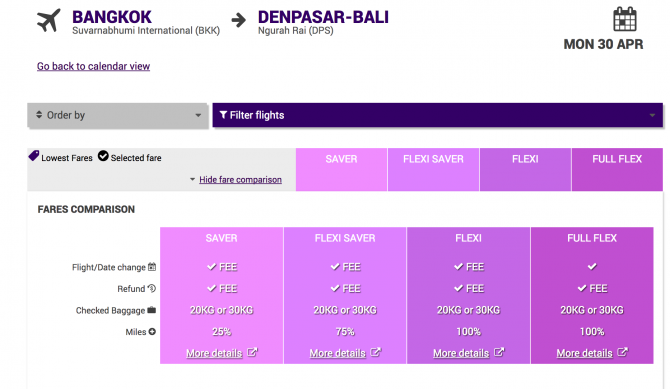Viewport: 670px width, 389px height.
Task: Go back to calendar view
Action: click(93, 66)
